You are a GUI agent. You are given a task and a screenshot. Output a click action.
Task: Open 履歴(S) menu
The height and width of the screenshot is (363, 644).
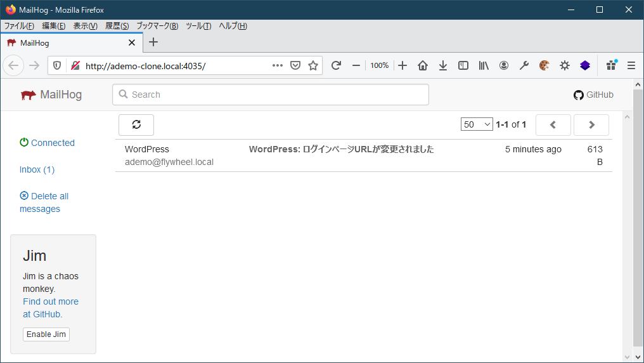(117, 26)
